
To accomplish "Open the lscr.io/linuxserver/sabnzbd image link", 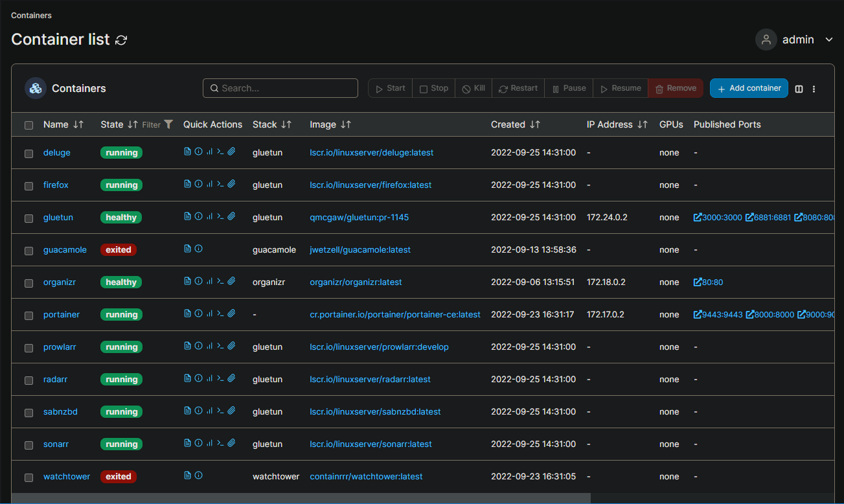I will click(x=375, y=411).
